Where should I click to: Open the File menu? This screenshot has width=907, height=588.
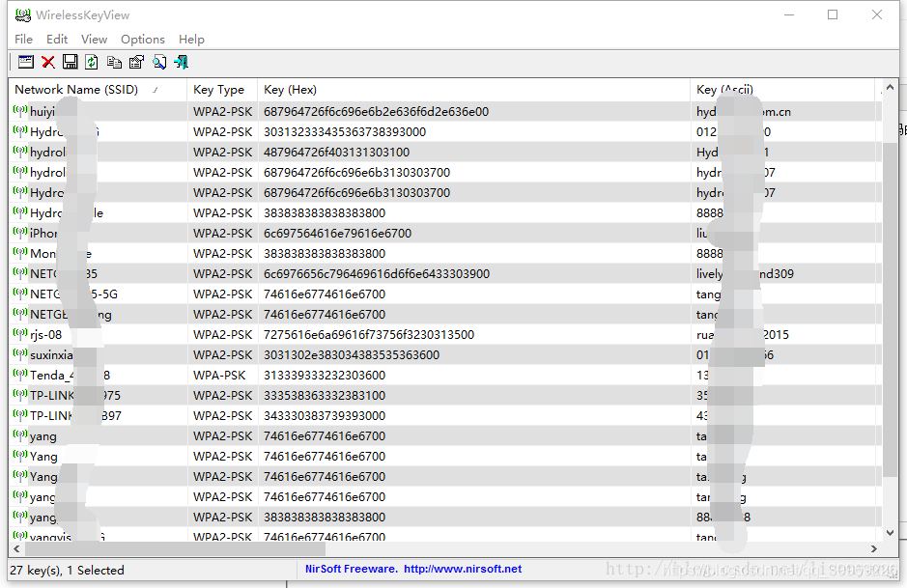pos(24,40)
